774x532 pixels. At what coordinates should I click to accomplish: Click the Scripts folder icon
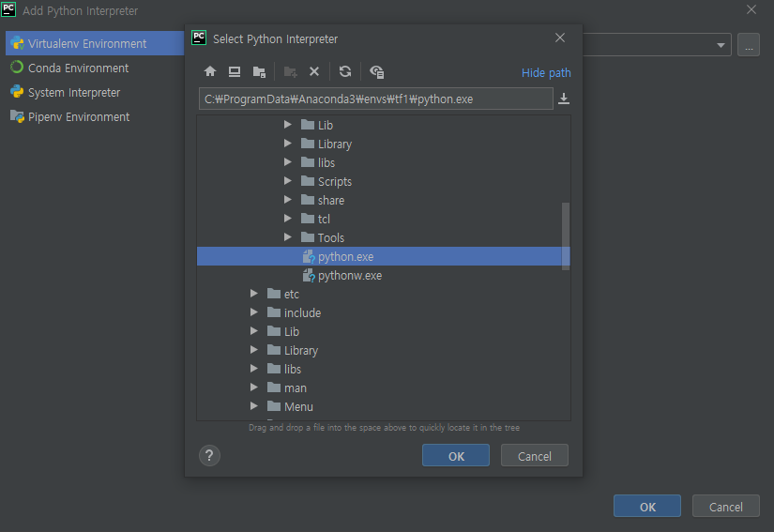click(308, 181)
